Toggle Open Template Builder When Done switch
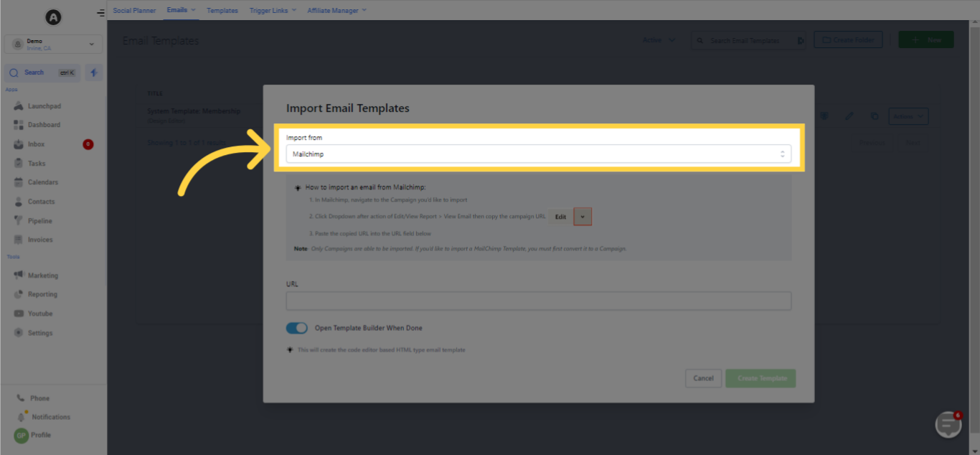980x455 pixels. pyautogui.click(x=297, y=328)
